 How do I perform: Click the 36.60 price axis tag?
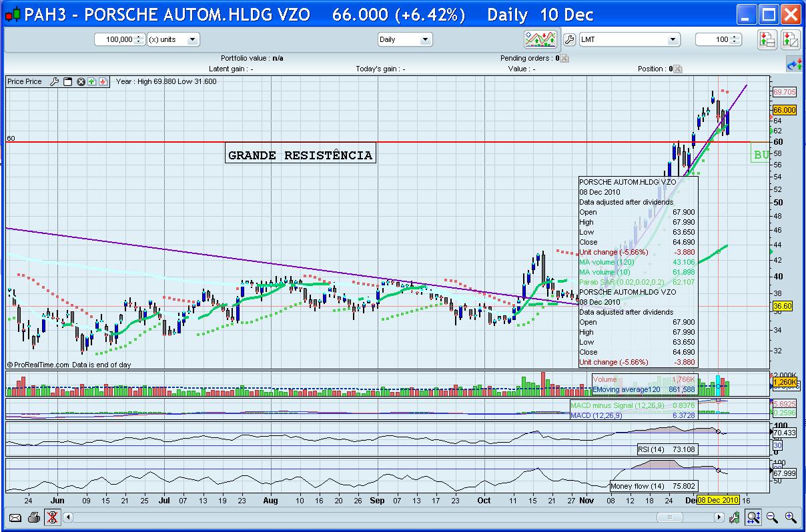pos(782,306)
